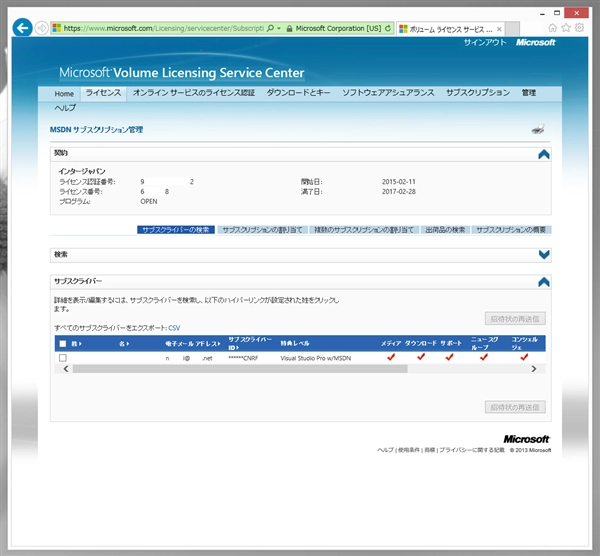The width and height of the screenshot is (600, 556).
Task: Click the サポート column check mark
Action: pos(450,357)
